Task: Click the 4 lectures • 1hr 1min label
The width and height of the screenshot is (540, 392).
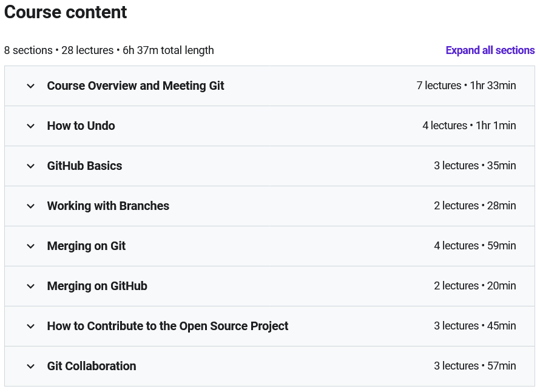Action: tap(469, 126)
